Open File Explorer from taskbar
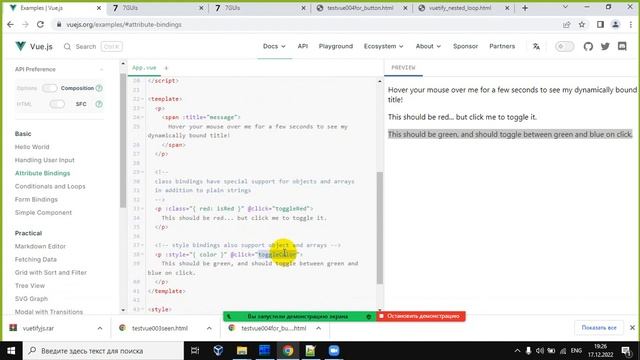The width and height of the screenshot is (640, 360). tap(242, 351)
